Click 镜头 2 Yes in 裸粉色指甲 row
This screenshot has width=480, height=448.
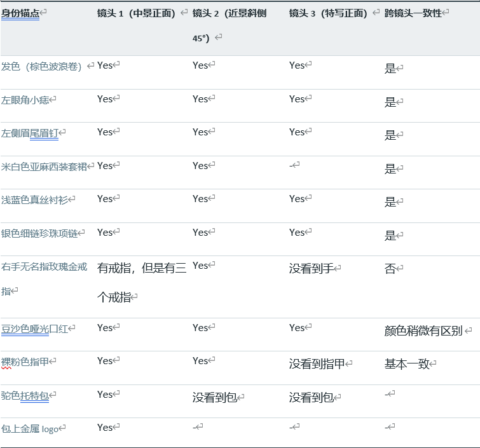click(200, 361)
